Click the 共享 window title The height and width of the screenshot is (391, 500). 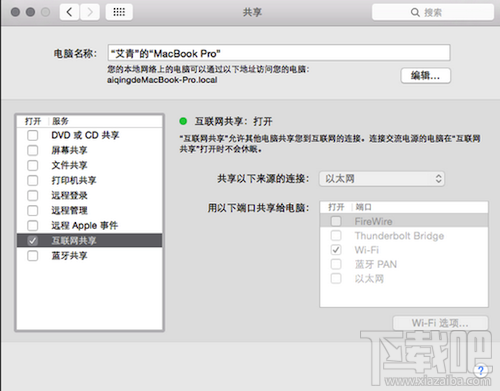click(x=252, y=12)
